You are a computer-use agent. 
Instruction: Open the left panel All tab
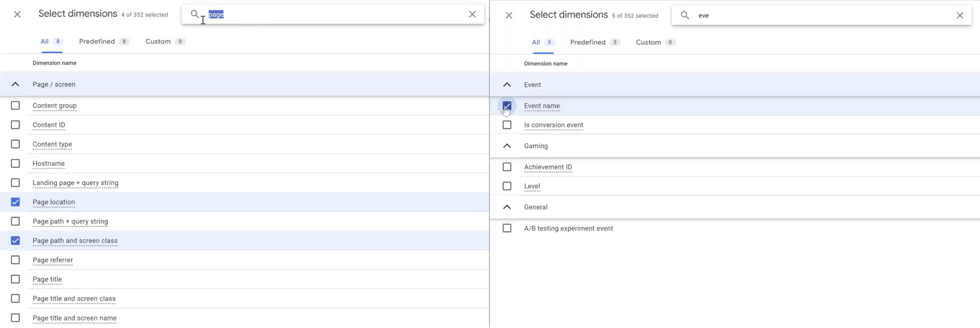(x=51, y=42)
